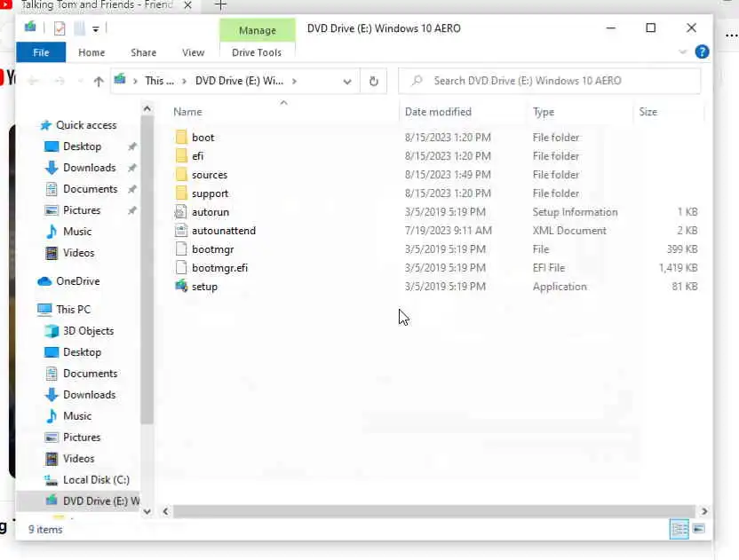Open pinned Desktop under Quick access
The height and width of the screenshot is (560, 739).
(82, 146)
